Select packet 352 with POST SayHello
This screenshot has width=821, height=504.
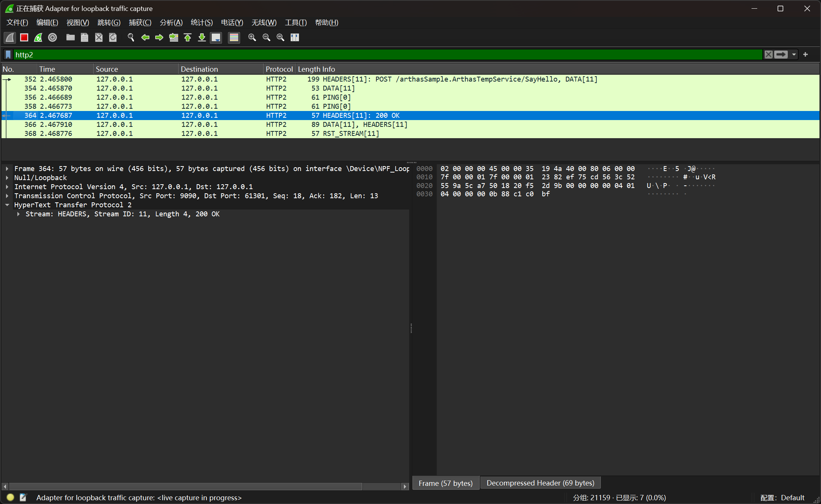click(410, 79)
